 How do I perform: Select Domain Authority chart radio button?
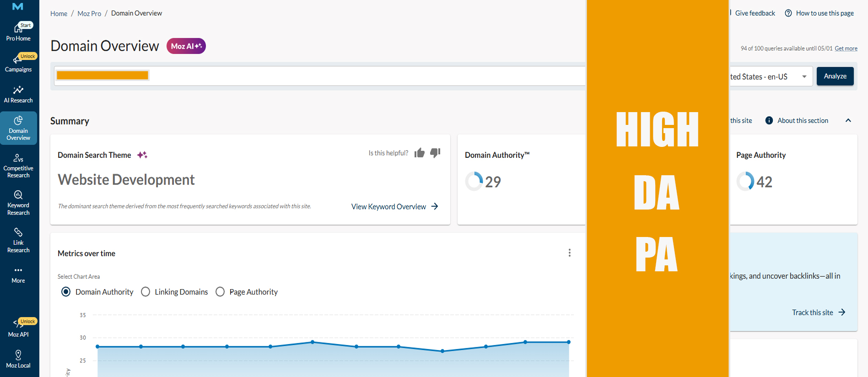click(66, 292)
